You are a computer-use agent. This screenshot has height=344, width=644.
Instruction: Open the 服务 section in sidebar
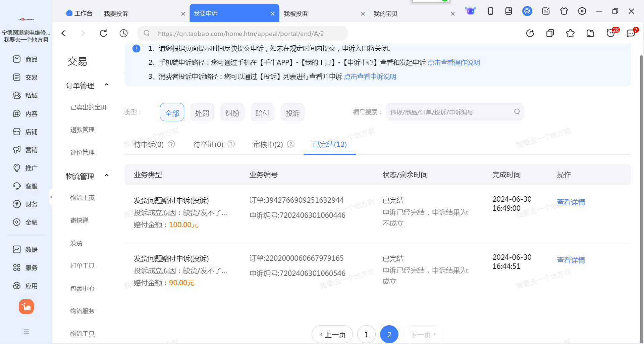[25, 268]
